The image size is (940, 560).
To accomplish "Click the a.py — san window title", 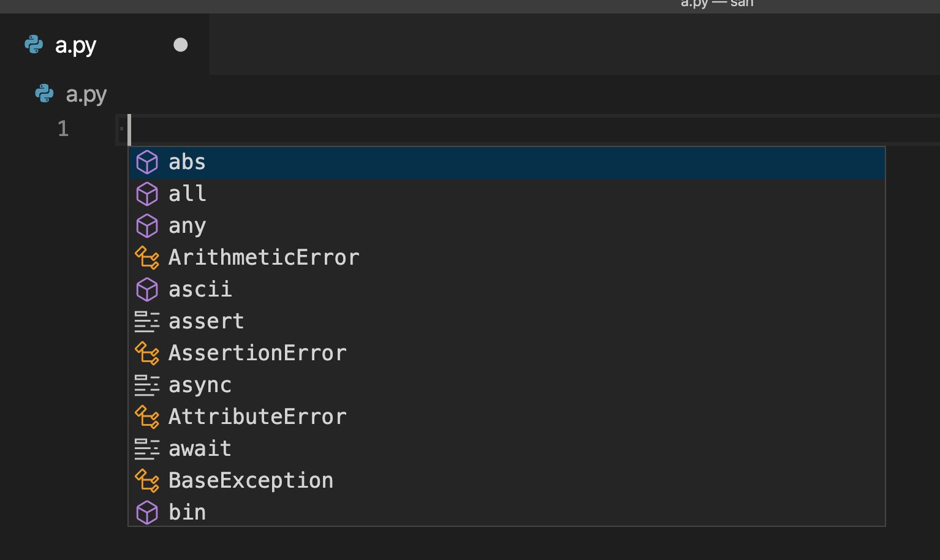I will pos(717,4).
